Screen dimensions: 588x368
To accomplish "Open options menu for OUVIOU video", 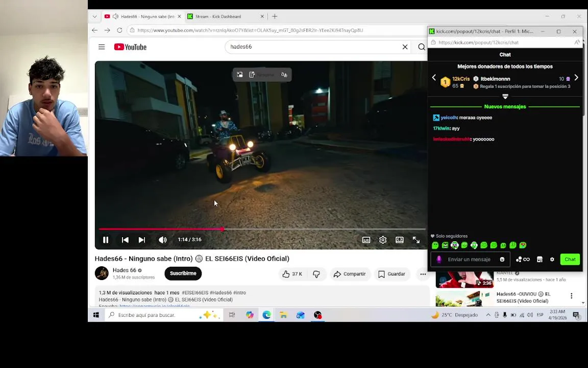I will point(572,296).
